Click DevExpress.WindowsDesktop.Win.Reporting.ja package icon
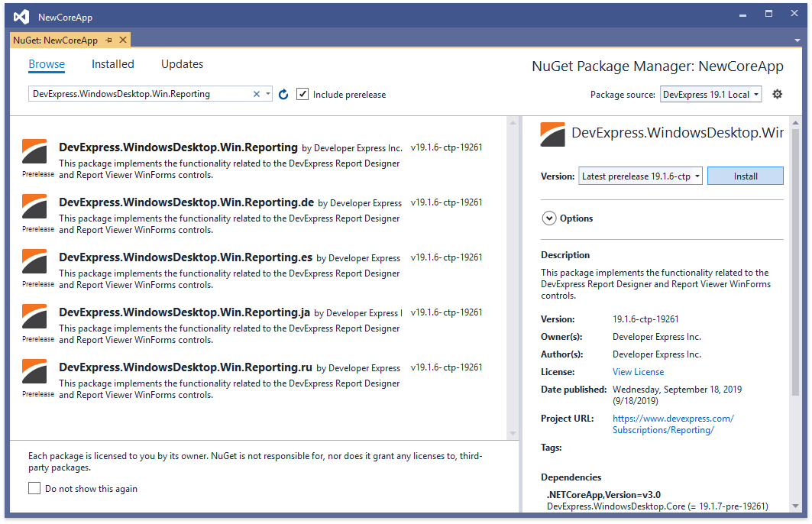Image resolution: width=812 pixels, height=524 pixels. [x=34, y=317]
